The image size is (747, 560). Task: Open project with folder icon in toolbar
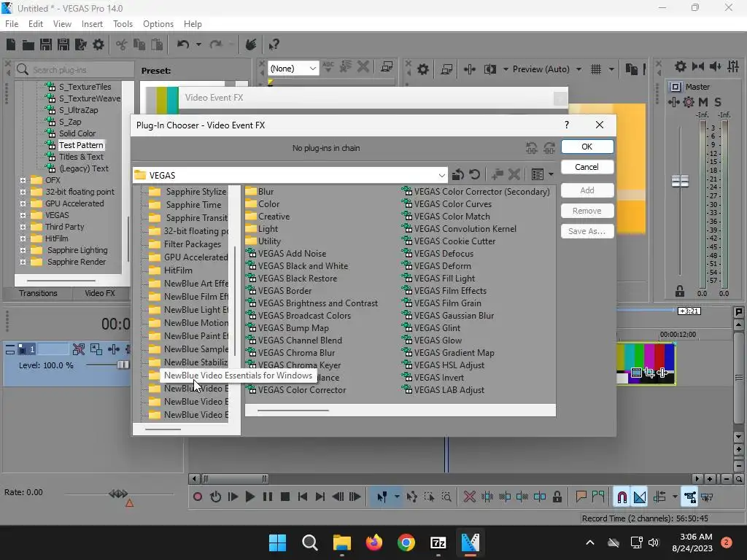(28, 44)
